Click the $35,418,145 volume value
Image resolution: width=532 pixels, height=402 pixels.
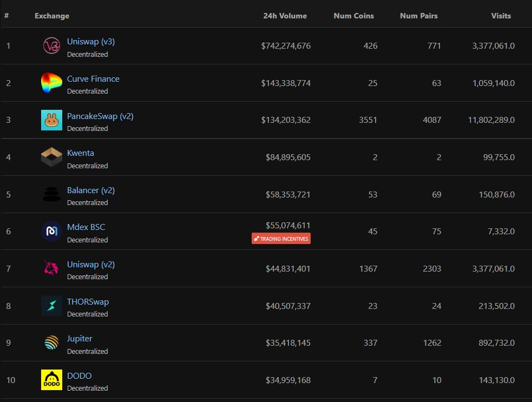click(x=288, y=342)
